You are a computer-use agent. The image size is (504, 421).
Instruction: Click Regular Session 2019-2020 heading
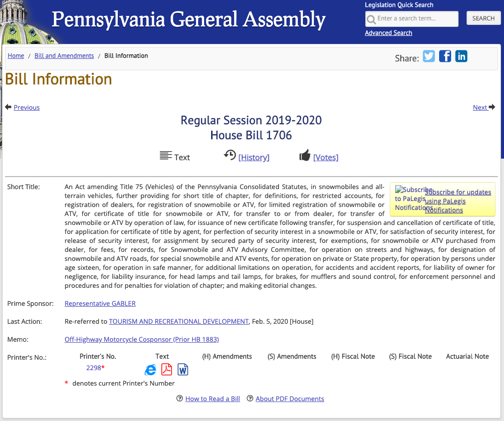click(251, 120)
